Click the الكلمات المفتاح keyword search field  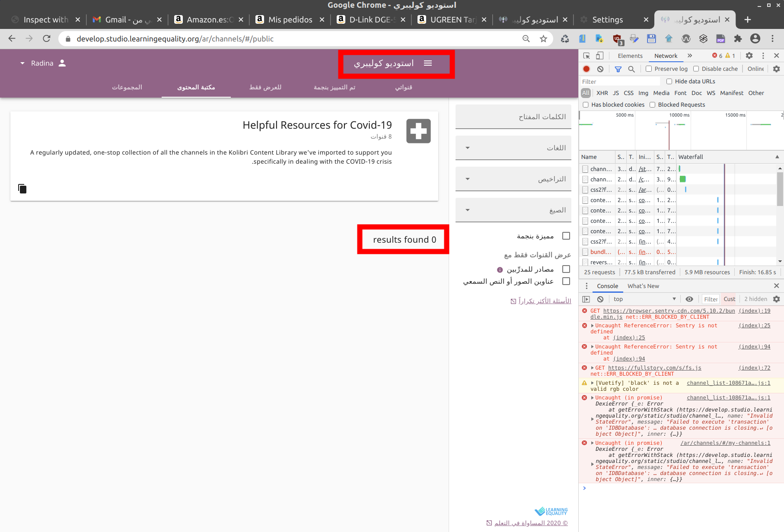coord(513,117)
